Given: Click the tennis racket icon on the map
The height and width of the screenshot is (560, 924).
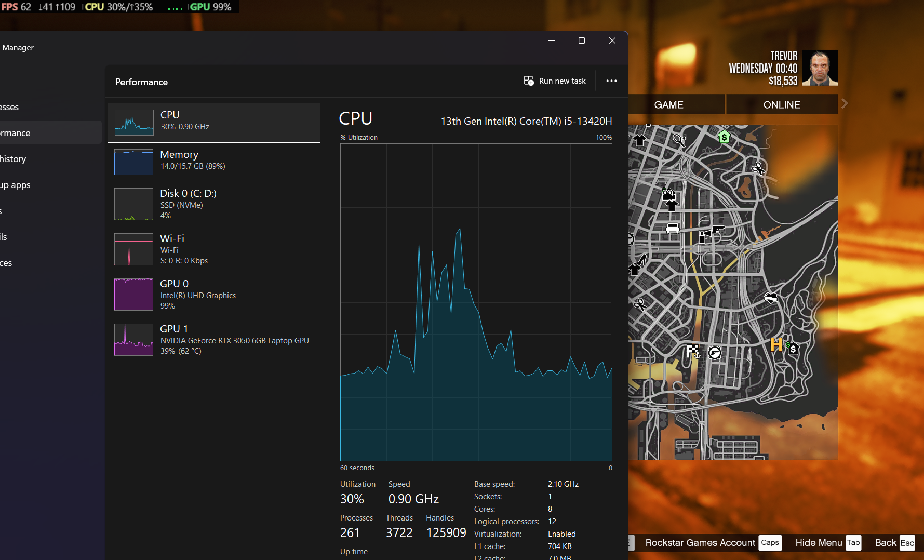Looking at the screenshot, I should pos(679,140).
